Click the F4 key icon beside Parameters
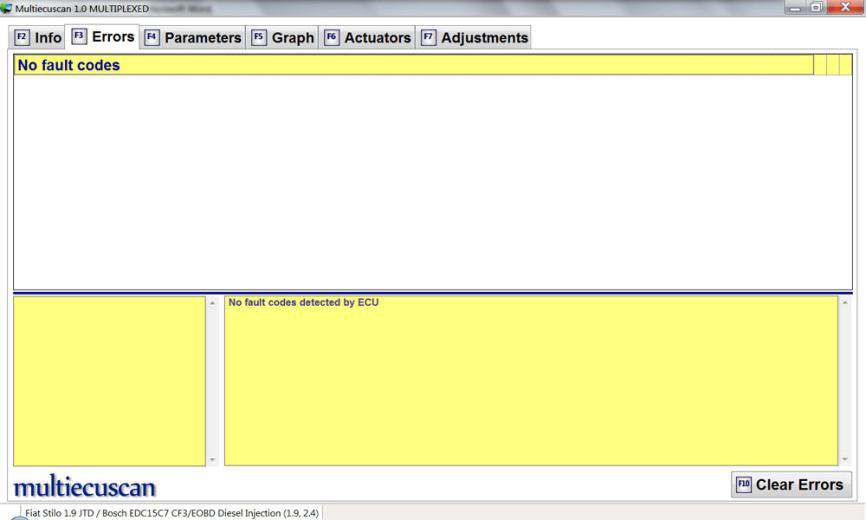 152,38
